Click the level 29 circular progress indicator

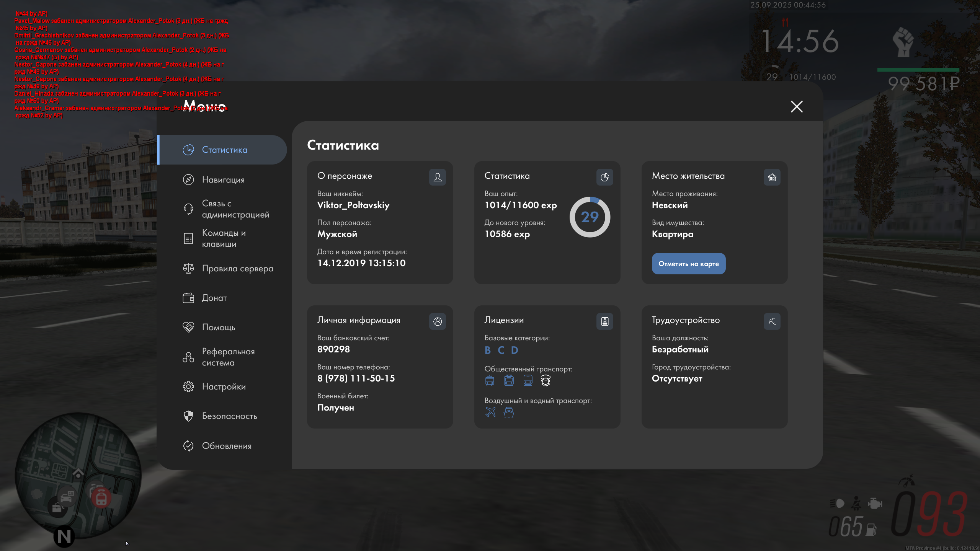click(x=590, y=217)
